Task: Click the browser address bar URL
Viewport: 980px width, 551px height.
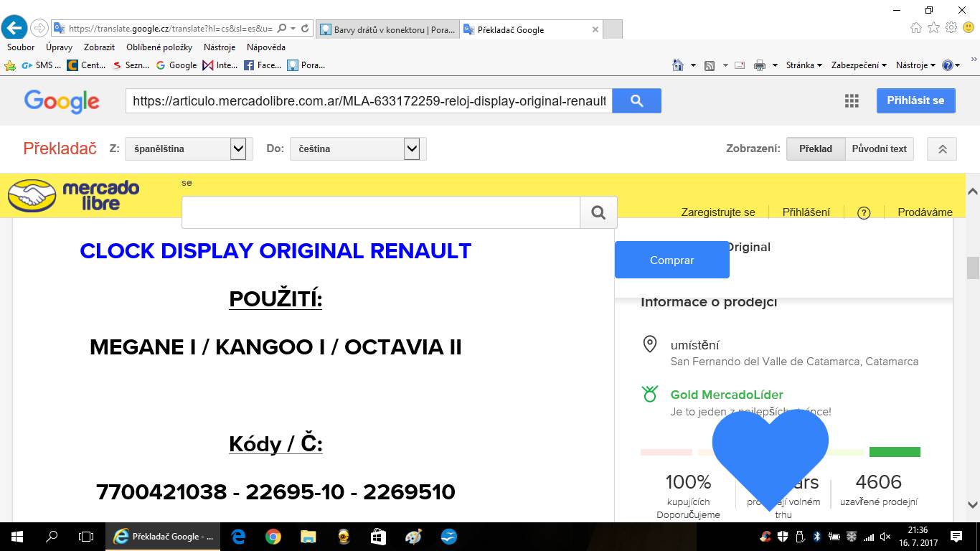Action: click(171, 29)
